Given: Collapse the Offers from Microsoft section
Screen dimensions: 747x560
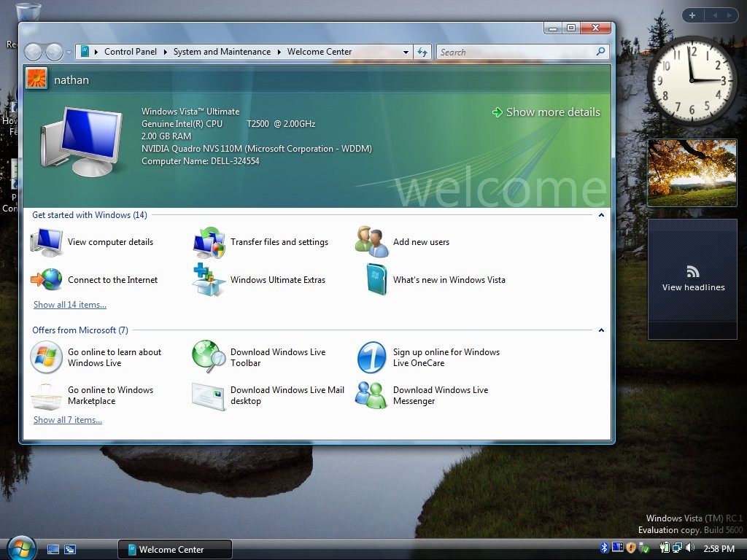Looking at the screenshot, I should click(x=600, y=330).
